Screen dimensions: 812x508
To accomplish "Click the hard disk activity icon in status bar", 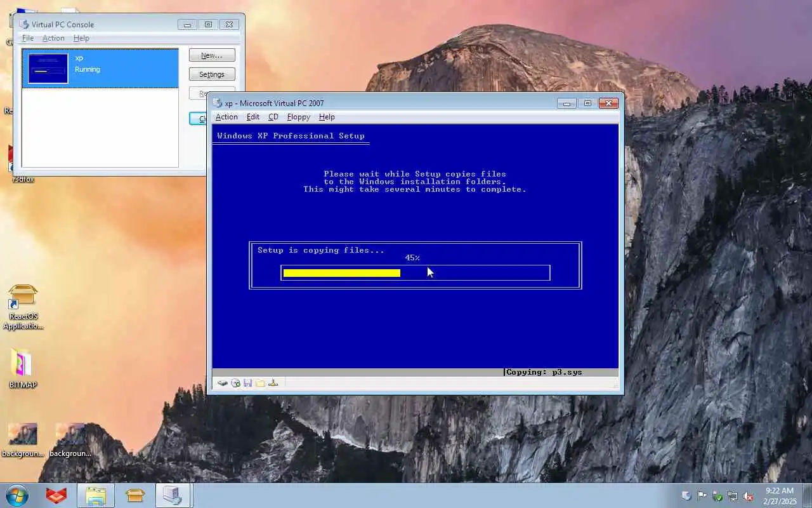I will point(222,383).
